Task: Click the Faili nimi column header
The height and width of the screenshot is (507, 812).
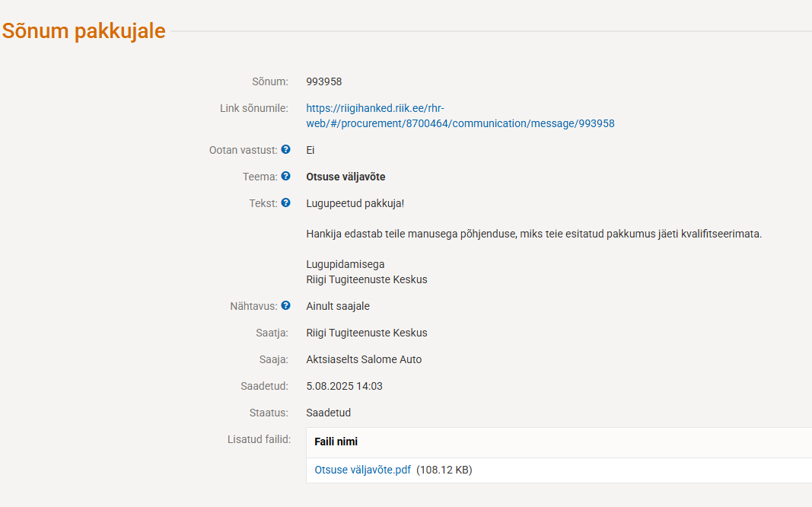Action: (x=336, y=442)
